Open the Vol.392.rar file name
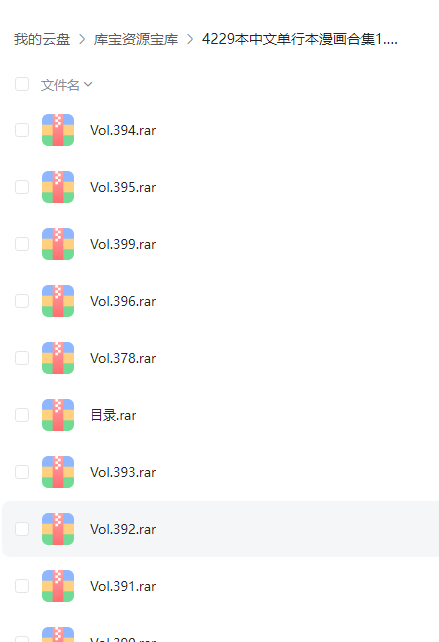 point(123,529)
